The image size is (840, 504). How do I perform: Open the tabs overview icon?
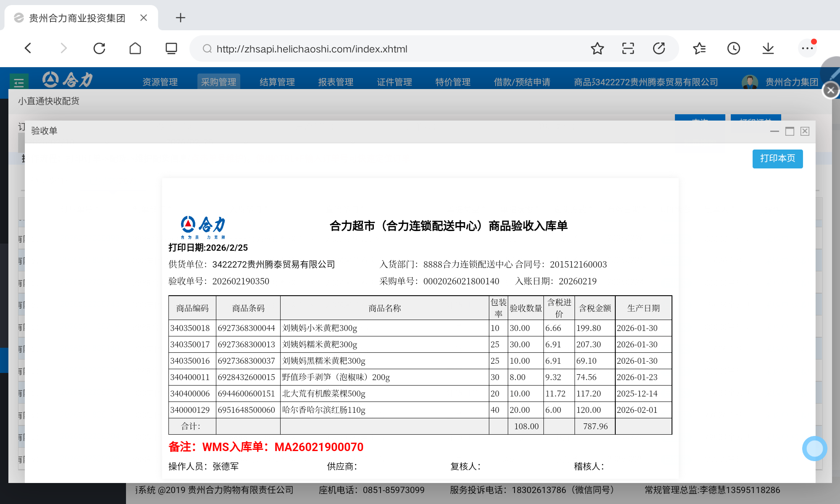[x=171, y=48]
